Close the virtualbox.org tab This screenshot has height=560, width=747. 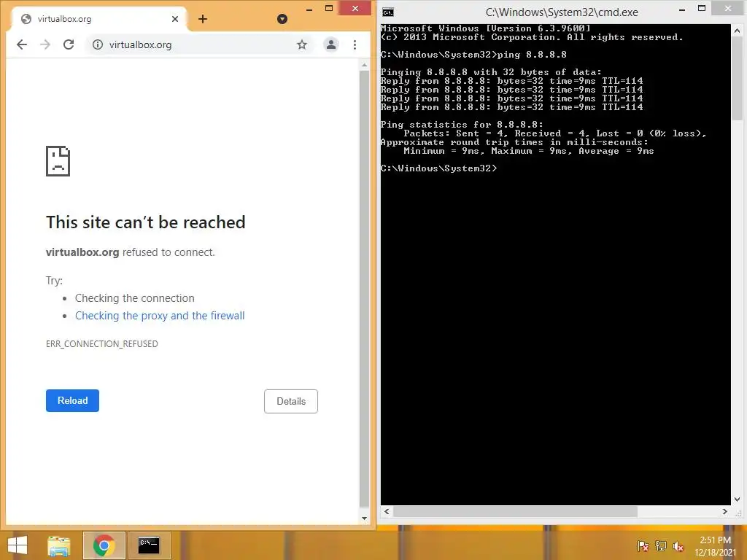(x=175, y=19)
